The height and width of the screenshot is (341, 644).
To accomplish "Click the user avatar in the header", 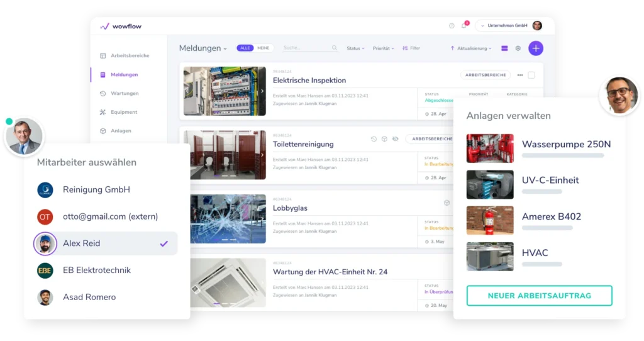I will (537, 25).
